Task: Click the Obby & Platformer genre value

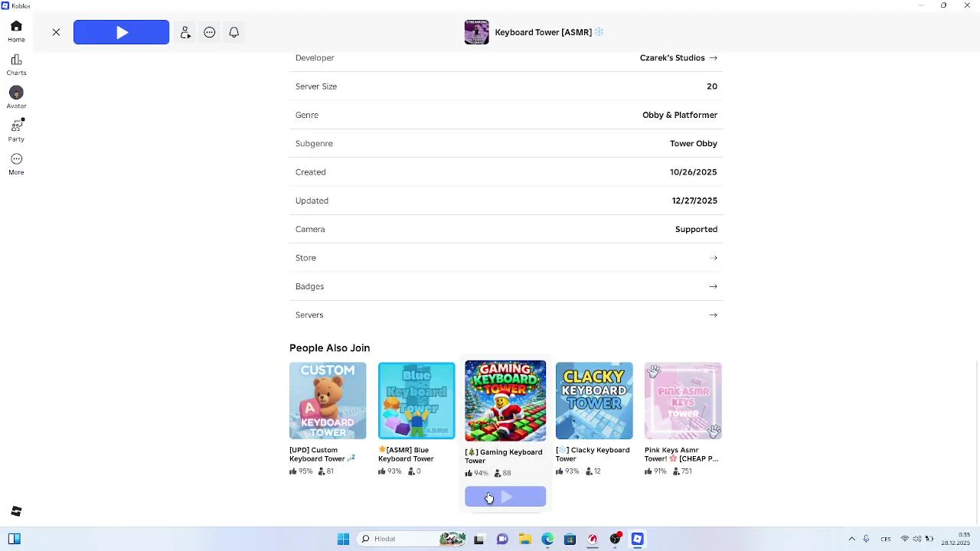Action: (x=680, y=115)
